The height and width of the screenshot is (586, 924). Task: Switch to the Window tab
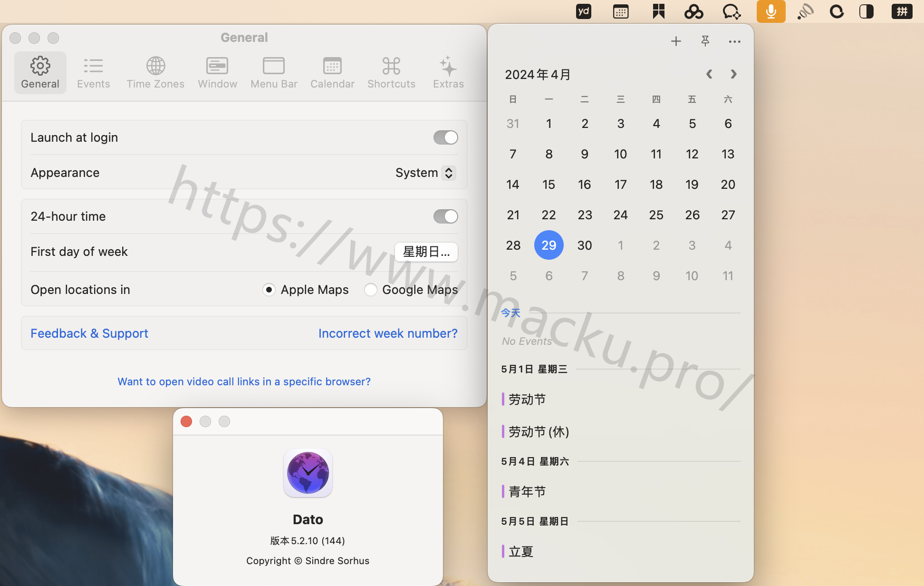coord(217,73)
